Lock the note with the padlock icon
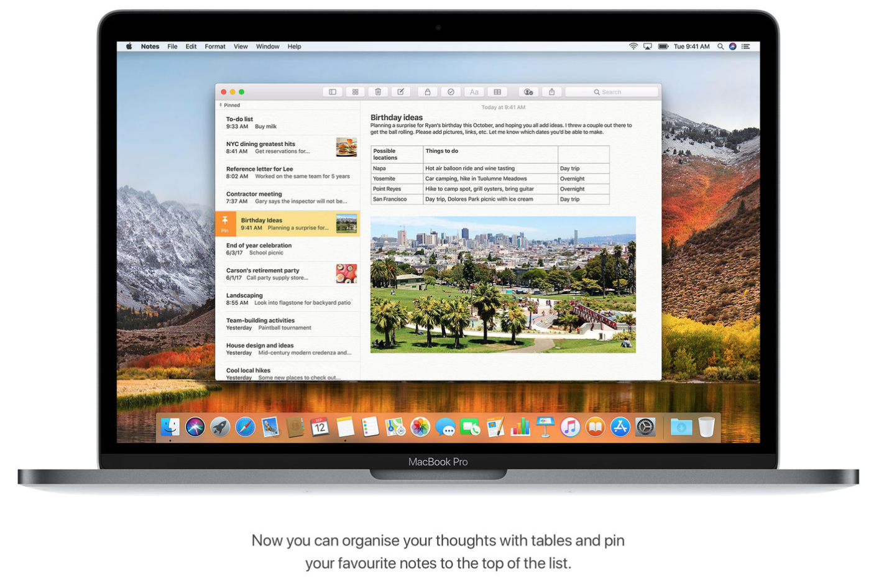Screen dimensions: 879x588 click(428, 91)
